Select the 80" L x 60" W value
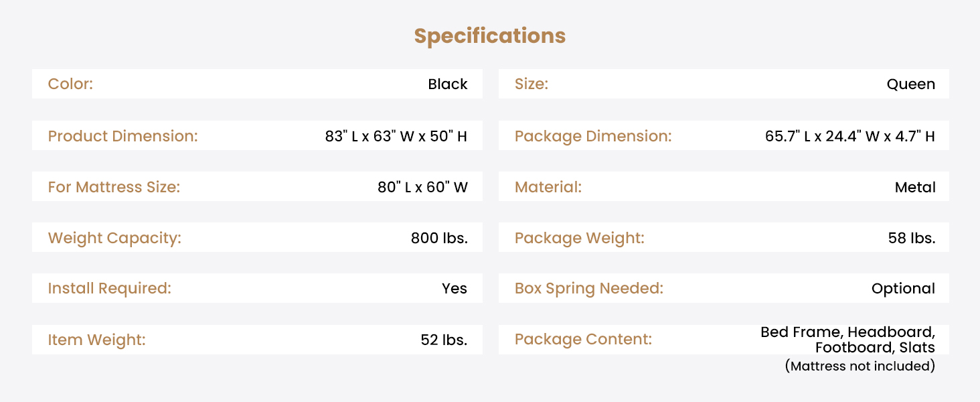 coord(422,187)
